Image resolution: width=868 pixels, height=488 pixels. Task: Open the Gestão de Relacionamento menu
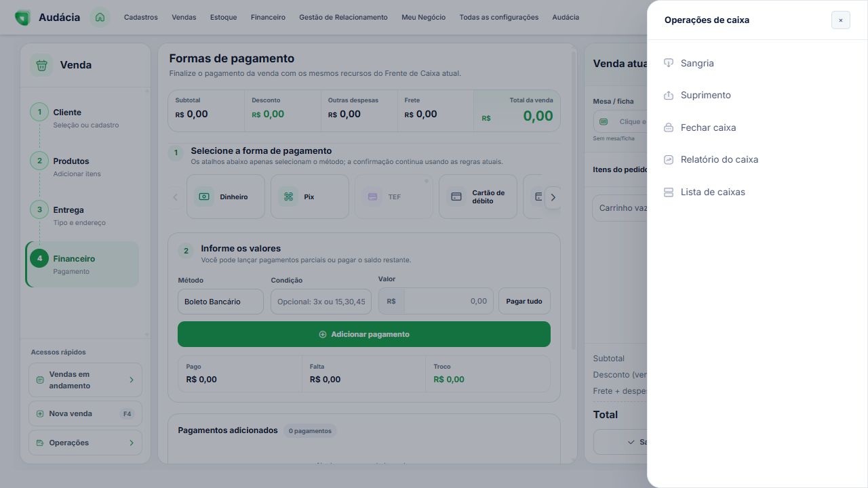343,17
